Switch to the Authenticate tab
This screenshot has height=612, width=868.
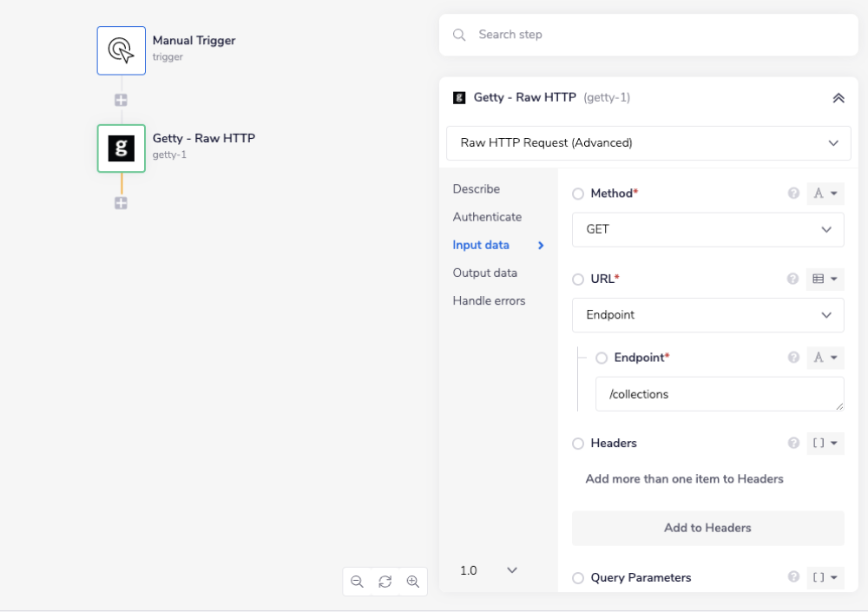pos(487,217)
